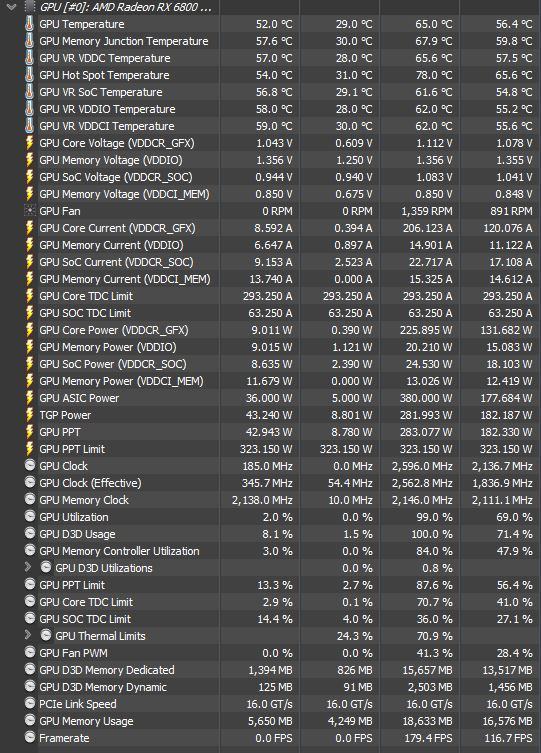Viewport: 541px width, 753px height.
Task: Click the lightning icon for GPU Core TDC Limit amperes row
Action: 30,296
